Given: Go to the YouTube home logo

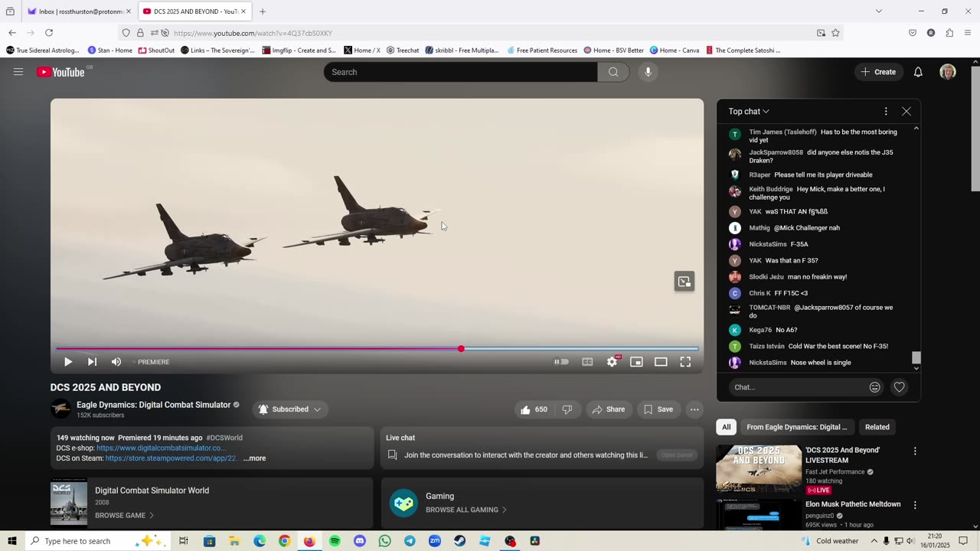Looking at the screenshot, I should (x=60, y=72).
